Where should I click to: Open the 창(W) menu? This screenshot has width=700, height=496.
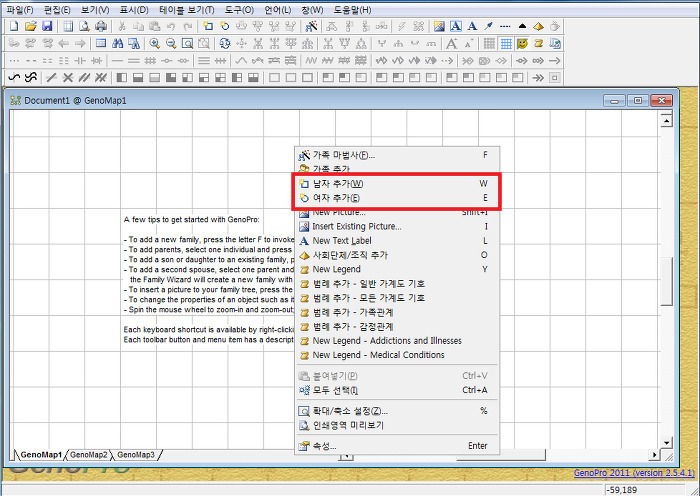click(x=312, y=10)
